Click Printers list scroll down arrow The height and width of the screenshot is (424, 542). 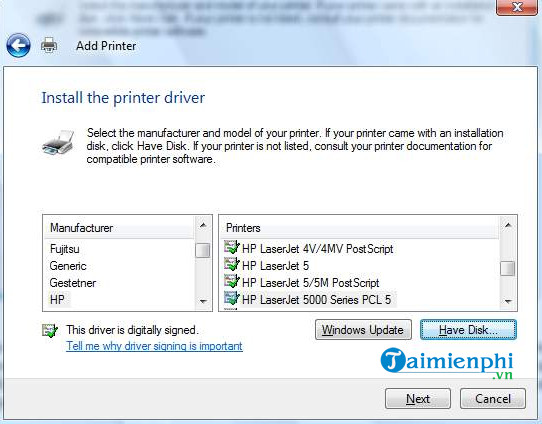pos(508,301)
